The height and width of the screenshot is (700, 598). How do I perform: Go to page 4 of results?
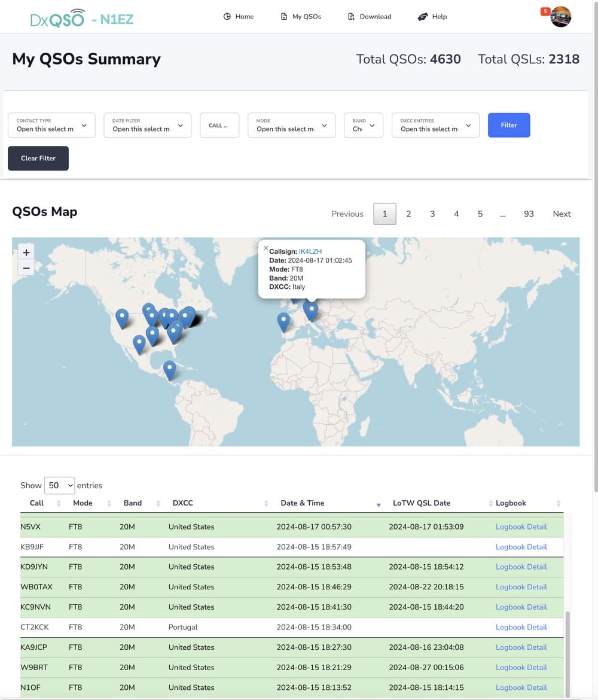tap(456, 214)
